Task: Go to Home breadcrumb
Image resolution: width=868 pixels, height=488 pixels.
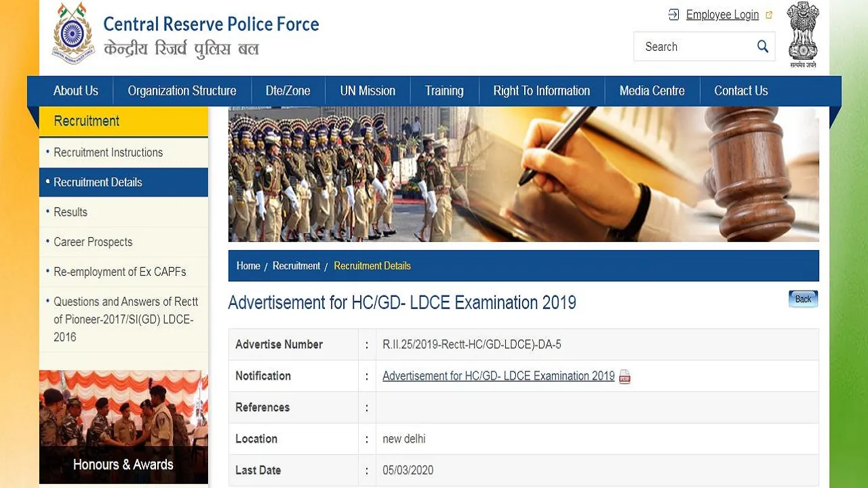Action: tap(248, 266)
